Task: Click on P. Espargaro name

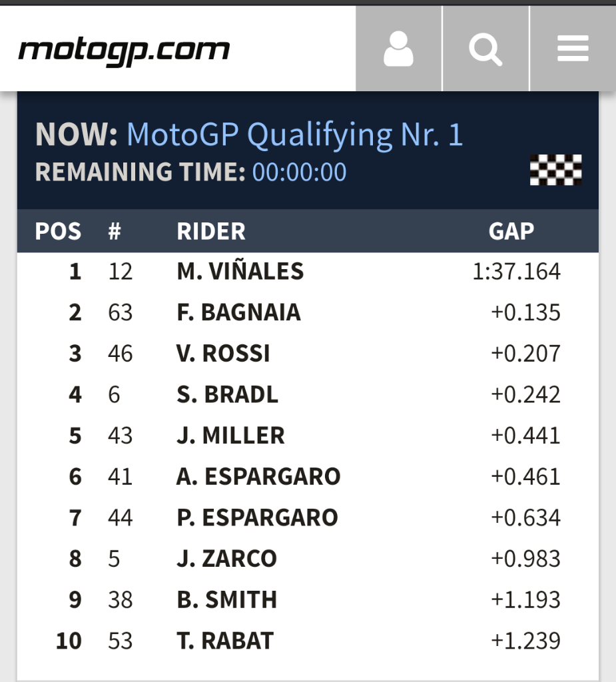Action: click(x=257, y=517)
